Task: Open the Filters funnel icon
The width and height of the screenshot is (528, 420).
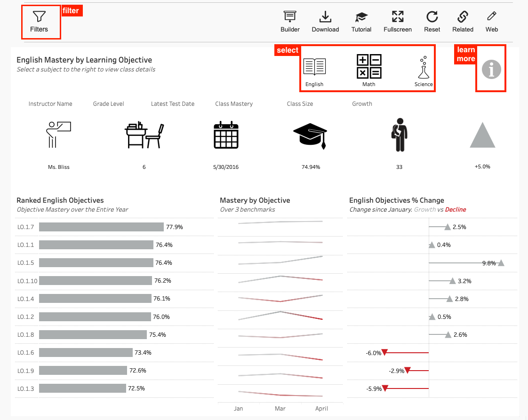Action: [x=40, y=17]
